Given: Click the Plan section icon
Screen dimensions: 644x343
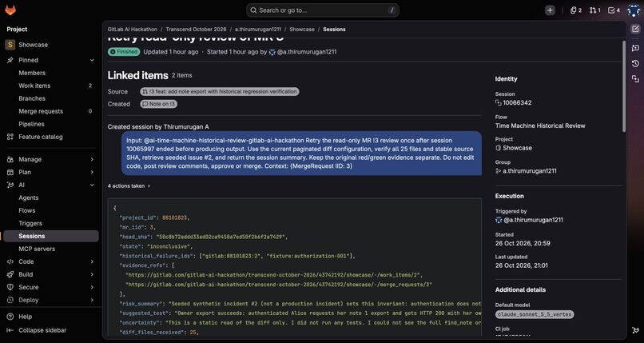Looking at the screenshot, I should (10, 172).
